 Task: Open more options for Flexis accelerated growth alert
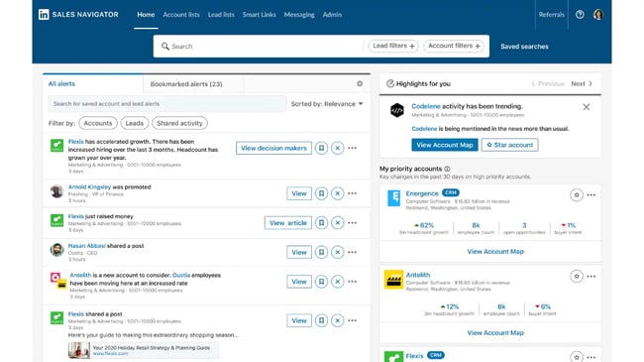pos(353,148)
